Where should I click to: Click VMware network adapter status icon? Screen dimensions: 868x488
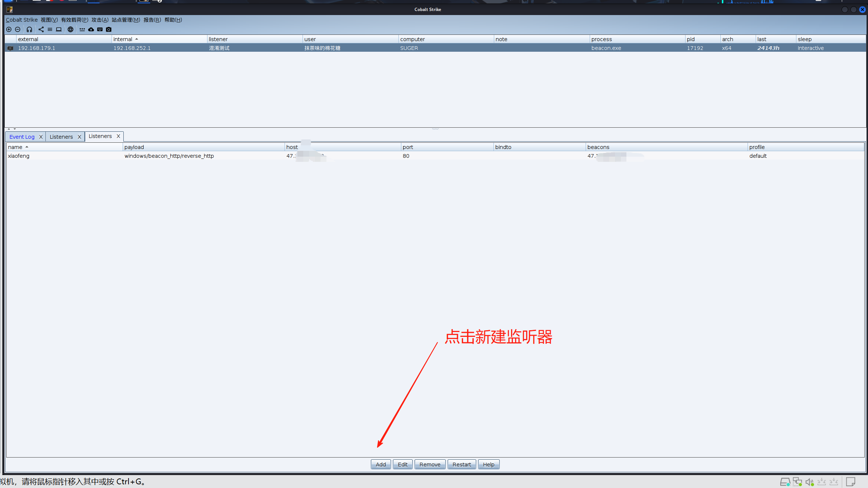[797, 482]
